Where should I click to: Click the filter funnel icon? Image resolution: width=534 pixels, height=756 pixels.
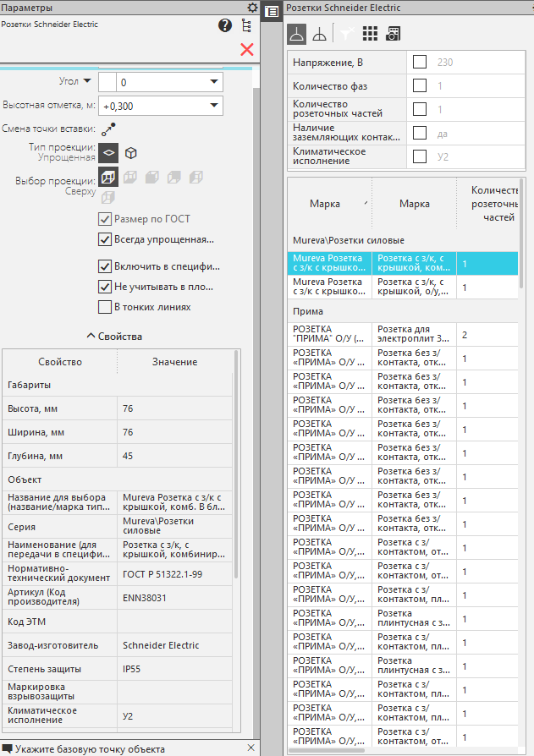point(346,34)
